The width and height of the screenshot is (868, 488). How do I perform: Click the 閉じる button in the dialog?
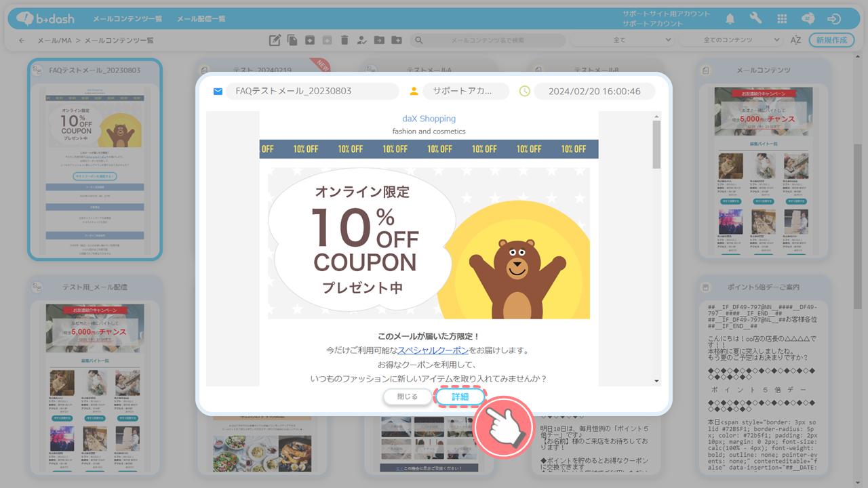pos(408,396)
